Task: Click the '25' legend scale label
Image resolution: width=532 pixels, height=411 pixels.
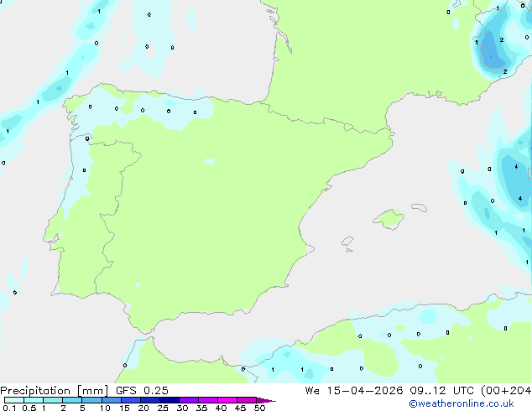Action: [163, 408]
